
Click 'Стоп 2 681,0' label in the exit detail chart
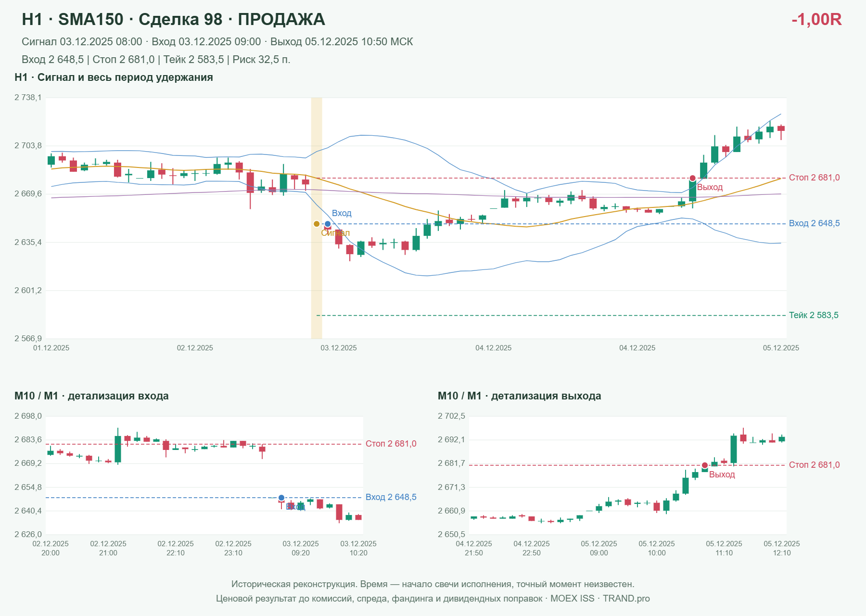pos(815,465)
